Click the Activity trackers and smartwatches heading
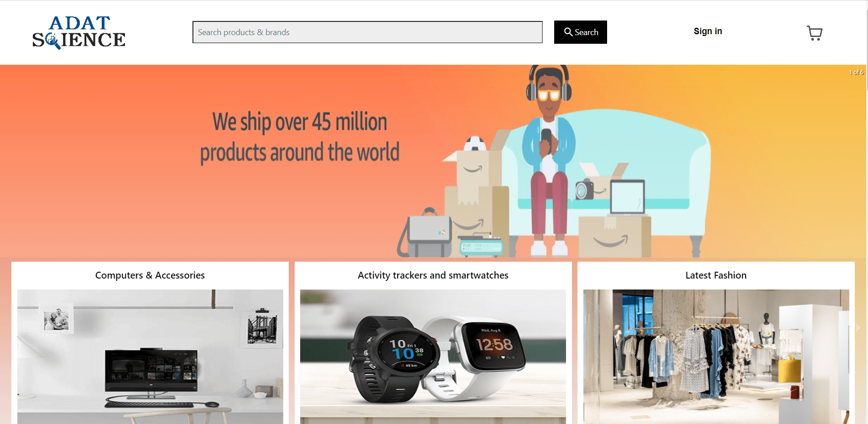Viewport: 868px width, 424px height. click(433, 275)
